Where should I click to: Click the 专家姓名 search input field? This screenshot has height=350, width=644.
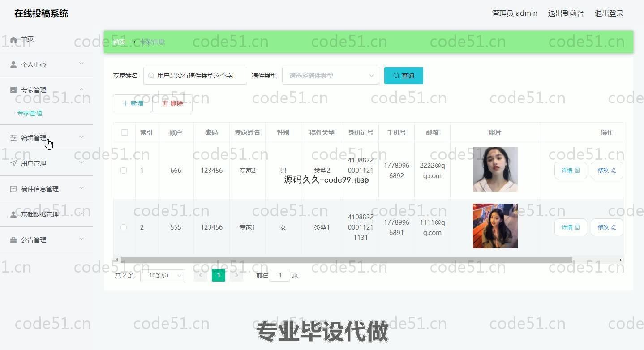(x=195, y=76)
